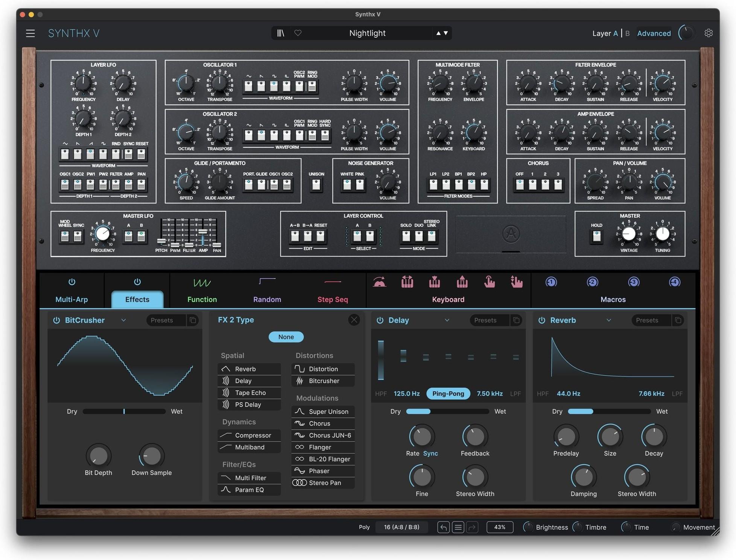Screen dimensions: 736x560
Task: Open the hamburger main menu
Action: [30, 33]
